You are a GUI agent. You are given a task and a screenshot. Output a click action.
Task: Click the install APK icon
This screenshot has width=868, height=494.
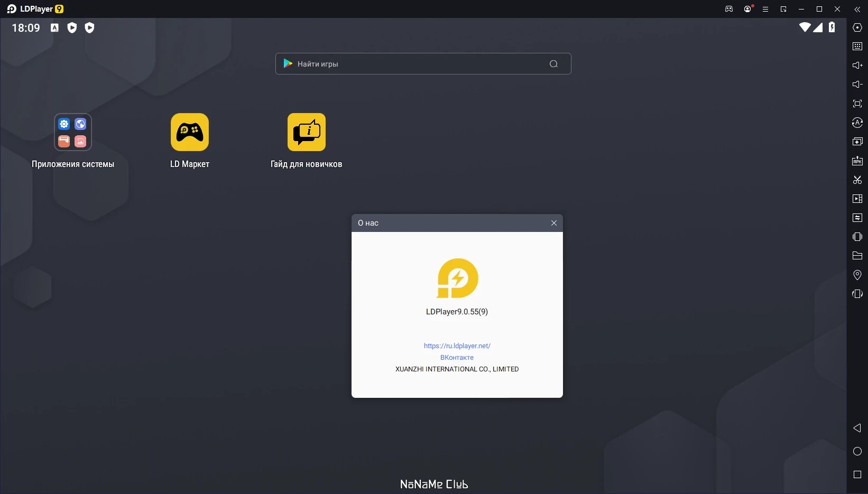[857, 161]
